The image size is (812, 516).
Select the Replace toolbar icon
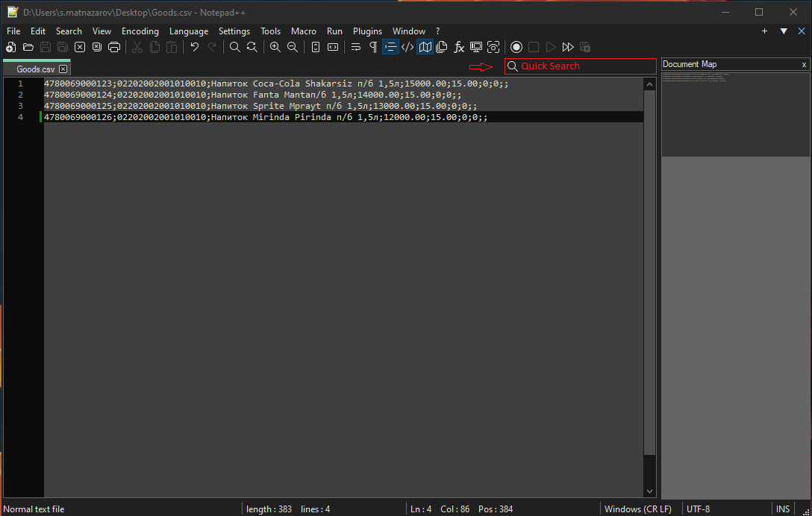252,47
